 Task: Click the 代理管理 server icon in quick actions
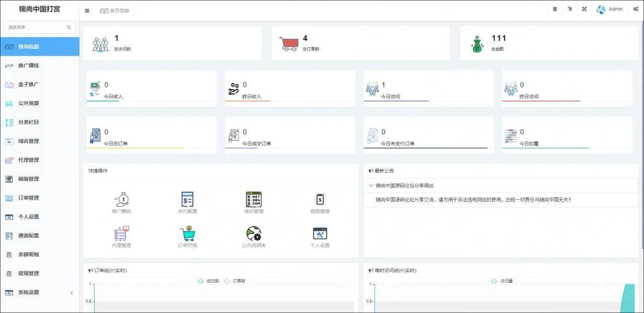121,233
